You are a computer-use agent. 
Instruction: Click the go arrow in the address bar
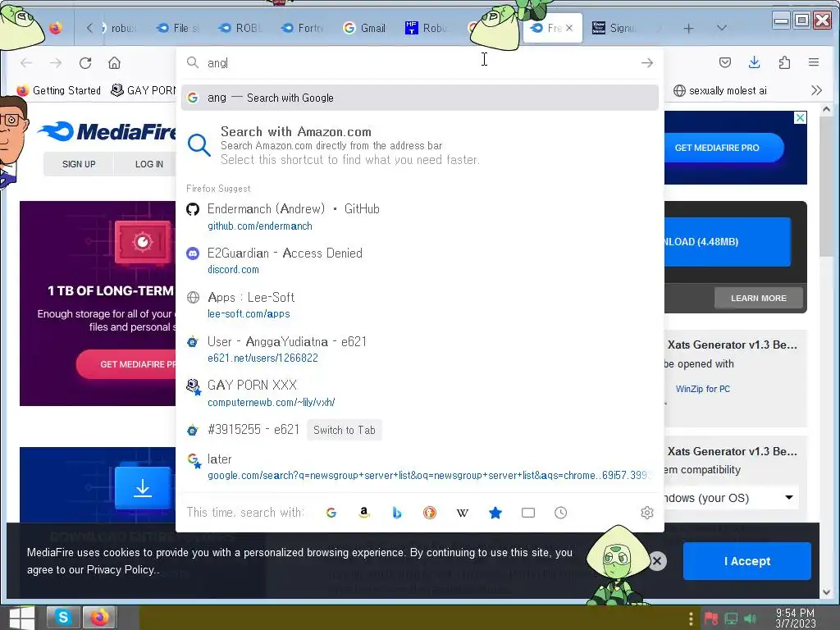point(647,63)
